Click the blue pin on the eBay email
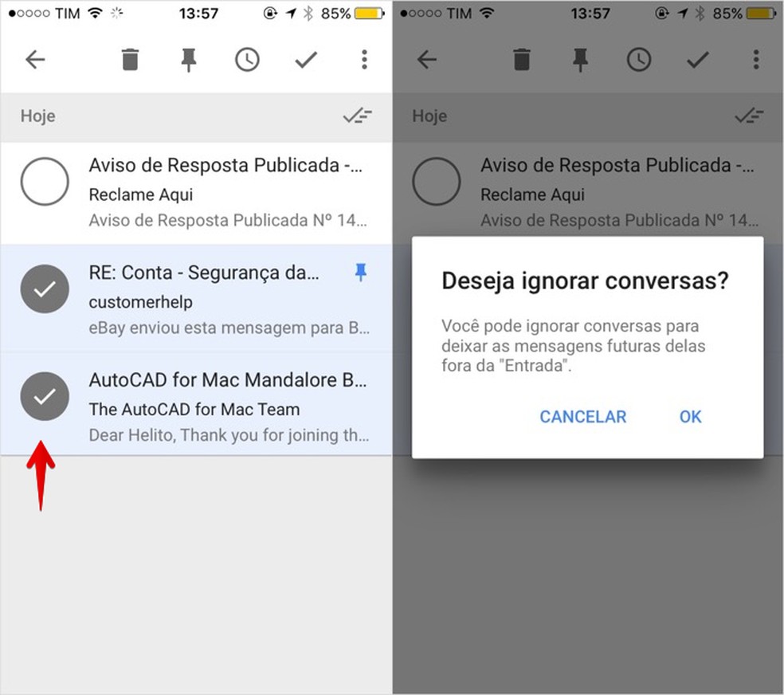The image size is (784, 695). point(361,273)
